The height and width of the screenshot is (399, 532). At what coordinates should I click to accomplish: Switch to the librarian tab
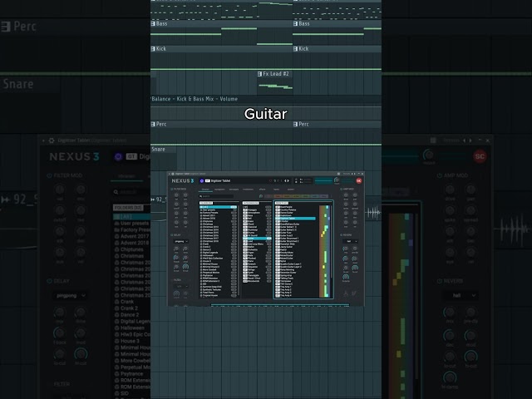coord(205,190)
